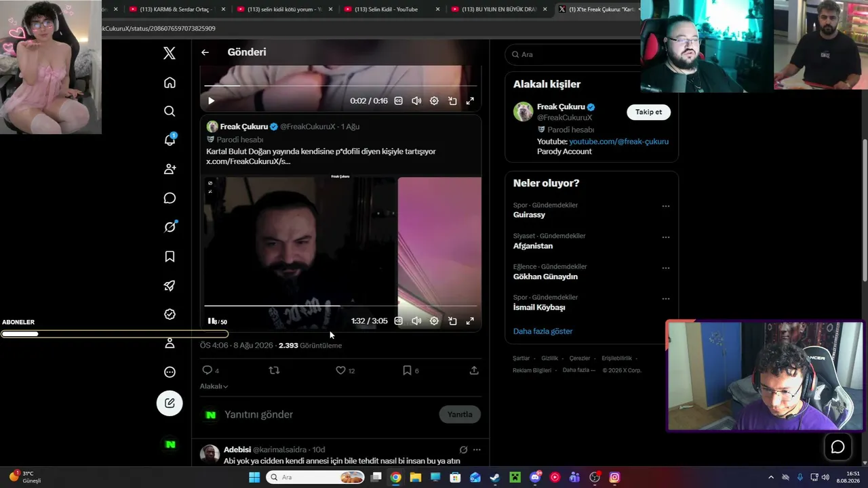Open Chat messages in the X sidebar
Viewport: 868px width, 488px height.
170,198
